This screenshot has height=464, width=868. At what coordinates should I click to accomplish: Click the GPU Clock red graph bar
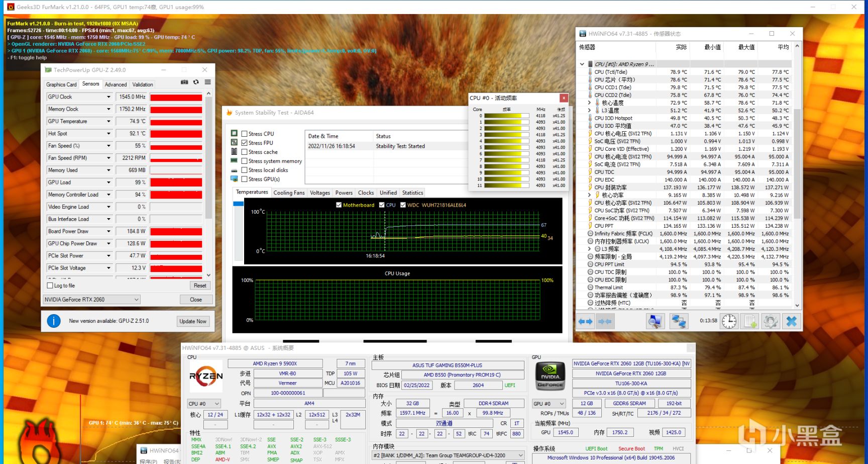[x=176, y=97]
